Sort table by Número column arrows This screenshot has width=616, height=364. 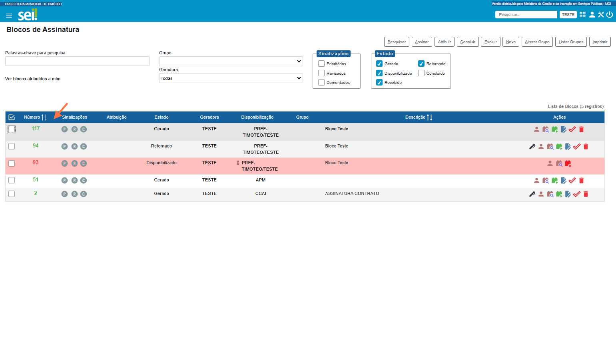44,117
